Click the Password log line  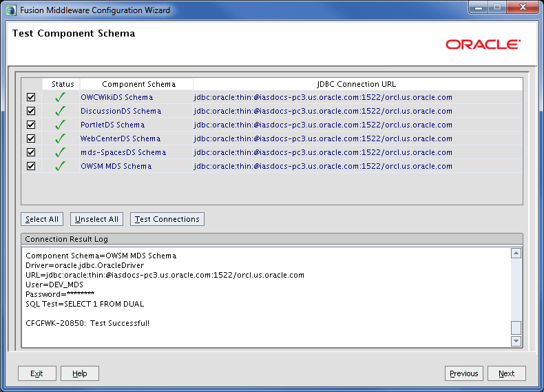pos(60,294)
